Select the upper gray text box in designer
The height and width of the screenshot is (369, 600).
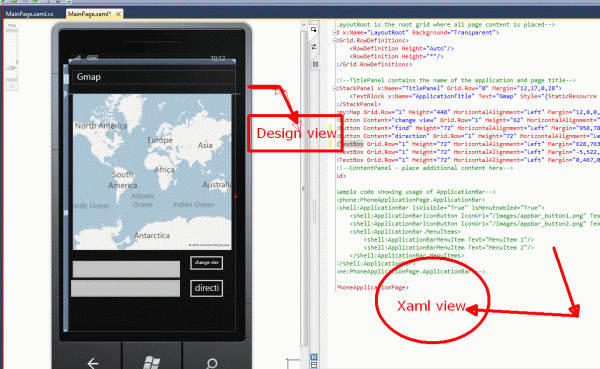pyautogui.click(x=126, y=269)
